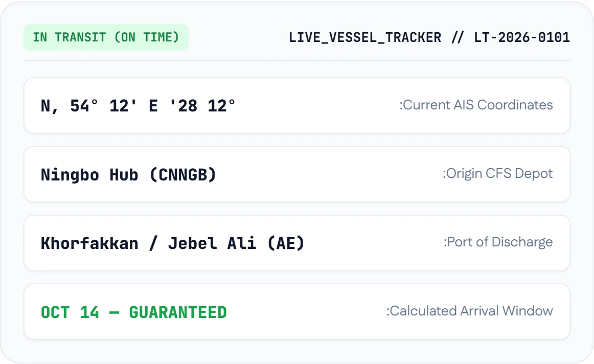Click the double-slash separator in the header

point(457,37)
